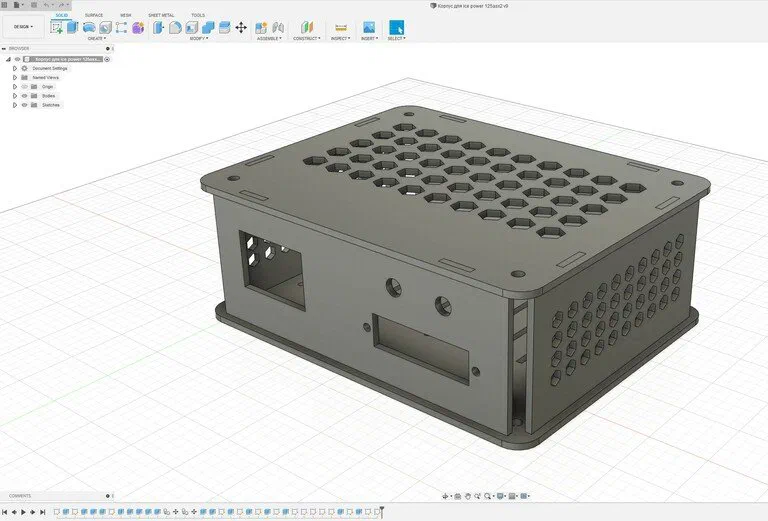Switch to the Mesh tab
768x521 pixels.
point(126,15)
